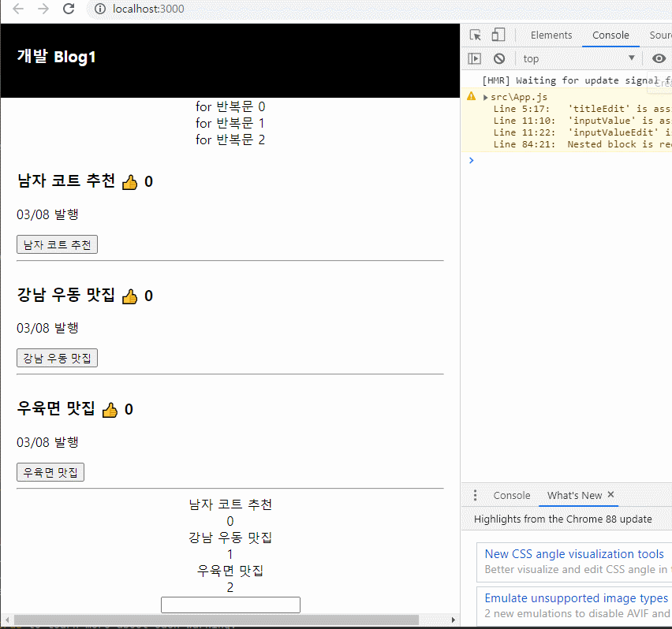Viewport: 672px width, 629px height.
Task: Reload the localhost page
Action: (69, 9)
